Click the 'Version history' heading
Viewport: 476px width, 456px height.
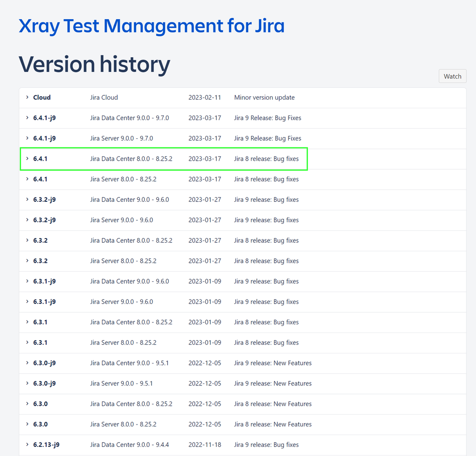pyautogui.click(x=94, y=64)
